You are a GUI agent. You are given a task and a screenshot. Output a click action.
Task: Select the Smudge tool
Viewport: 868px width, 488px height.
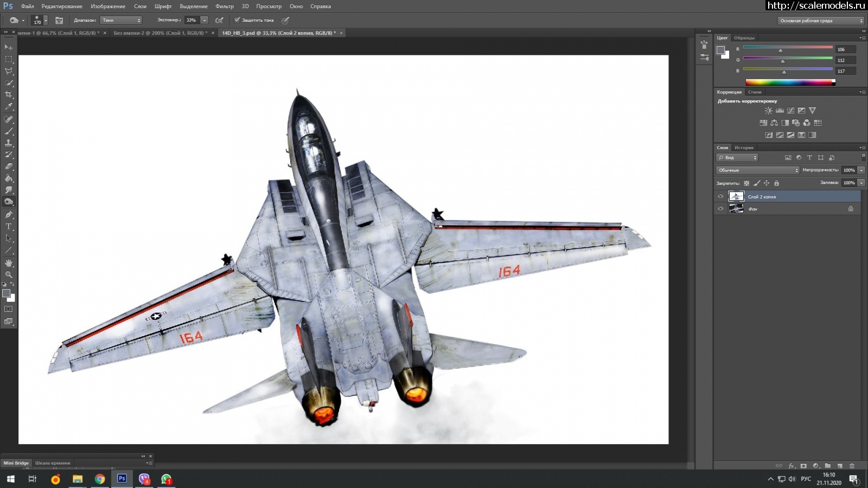pyautogui.click(x=9, y=190)
